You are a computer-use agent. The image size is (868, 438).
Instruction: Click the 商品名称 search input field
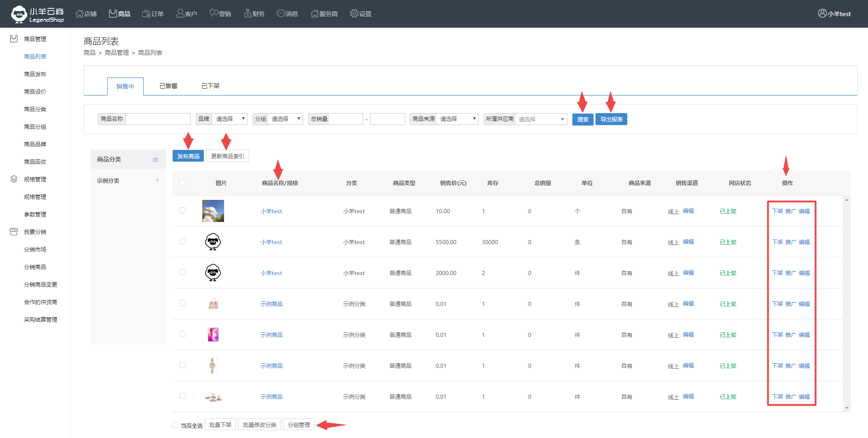(158, 119)
